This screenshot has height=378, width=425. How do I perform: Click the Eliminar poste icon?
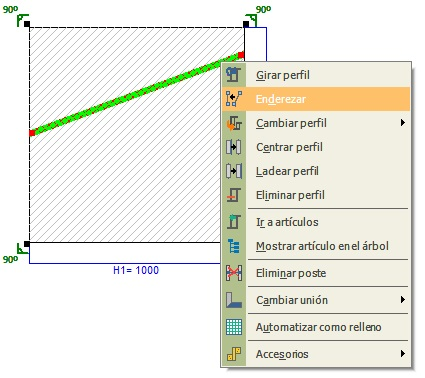(x=234, y=273)
